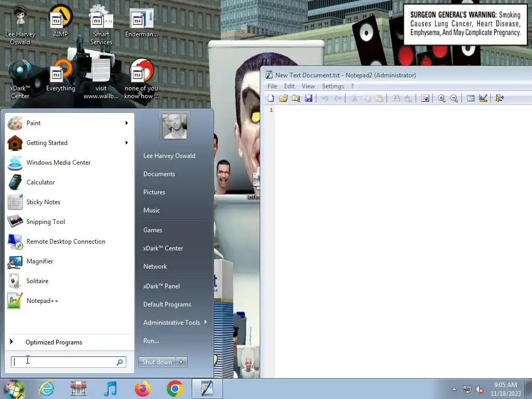Screen dimensions: 532x399
Task: Open the Settings menu in Notepad2
Action: (x=333, y=86)
